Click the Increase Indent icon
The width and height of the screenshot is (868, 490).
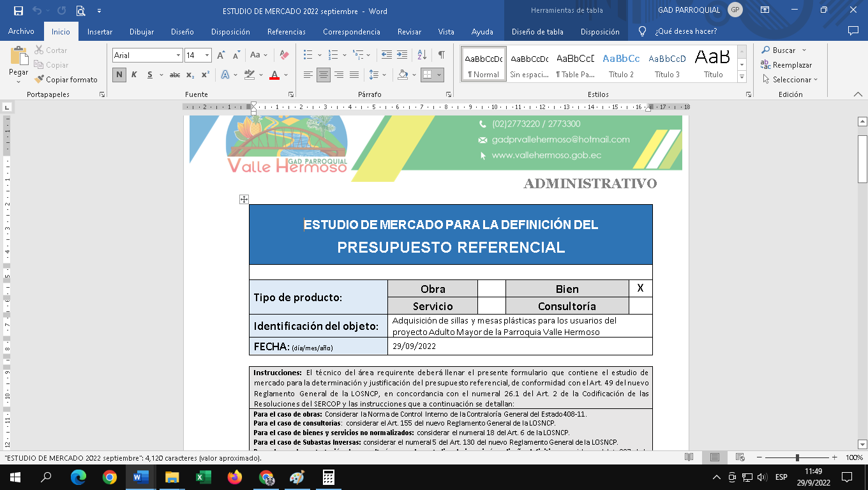pos(402,56)
